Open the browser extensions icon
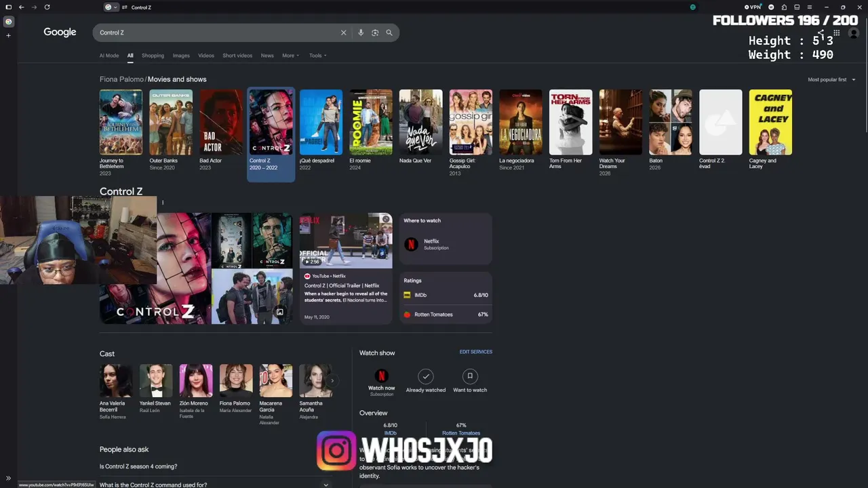The image size is (868, 488). pyautogui.click(x=784, y=7)
